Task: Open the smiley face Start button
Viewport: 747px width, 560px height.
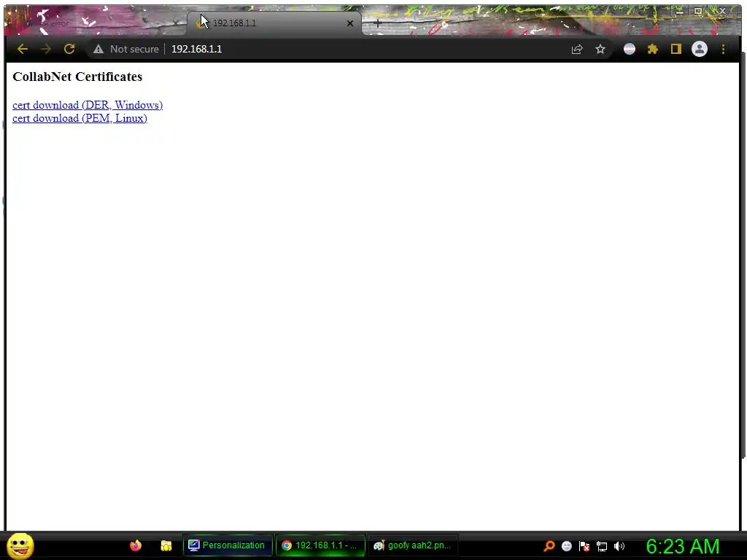Action: 20,545
